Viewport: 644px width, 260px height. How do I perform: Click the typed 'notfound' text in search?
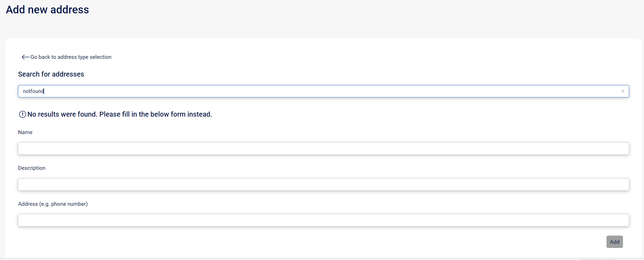coord(33,91)
